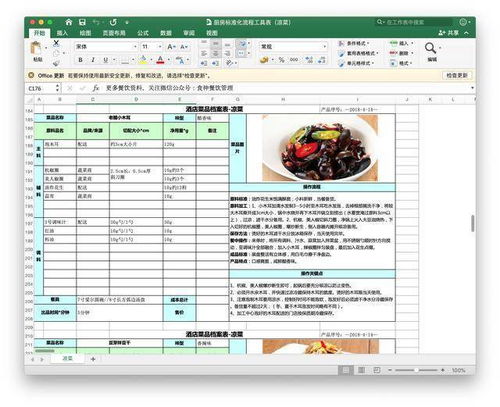Click the 共享 share button
This screenshot has width=500, height=407.
(x=450, y=33)
